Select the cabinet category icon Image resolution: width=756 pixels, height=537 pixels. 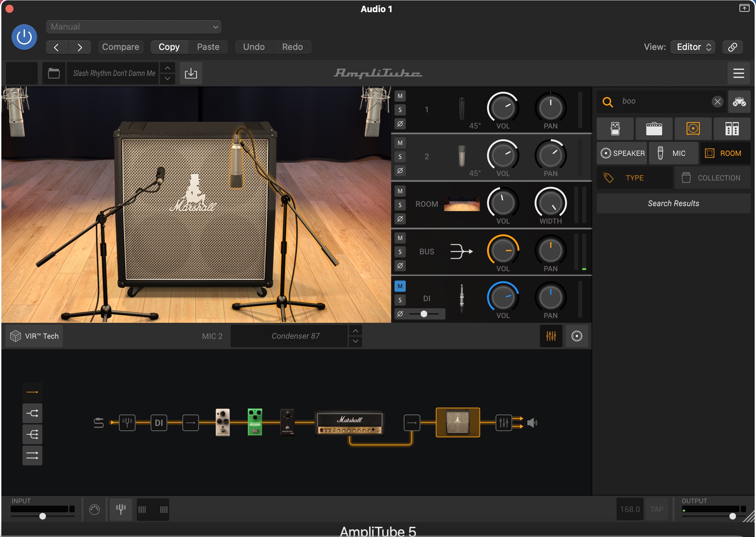point(693,129)
